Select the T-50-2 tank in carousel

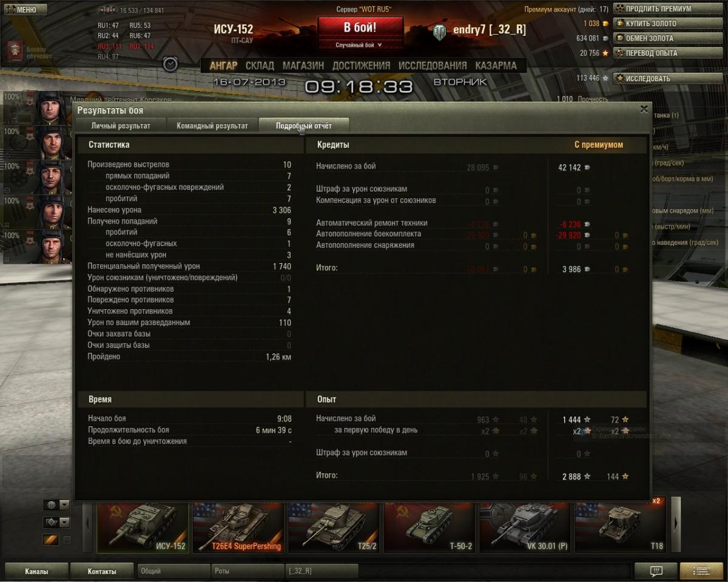click(x=429, y=527)
